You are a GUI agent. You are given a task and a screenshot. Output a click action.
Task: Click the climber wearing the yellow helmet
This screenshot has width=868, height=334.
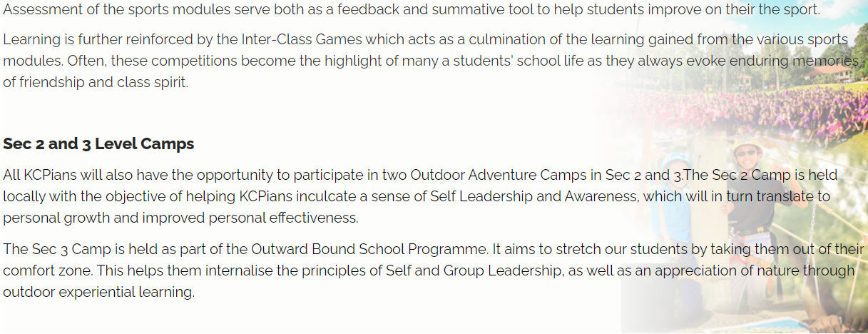point(749,193)
